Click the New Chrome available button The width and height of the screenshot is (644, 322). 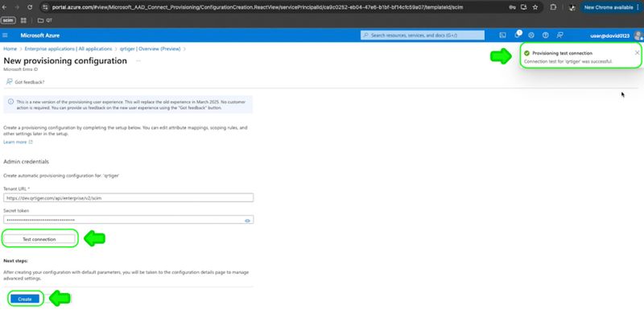point(609,7)
